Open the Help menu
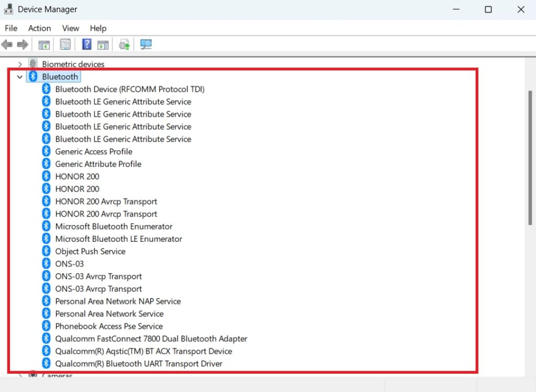This screenshot has height=392, width=536. click(x=98, y=28)
